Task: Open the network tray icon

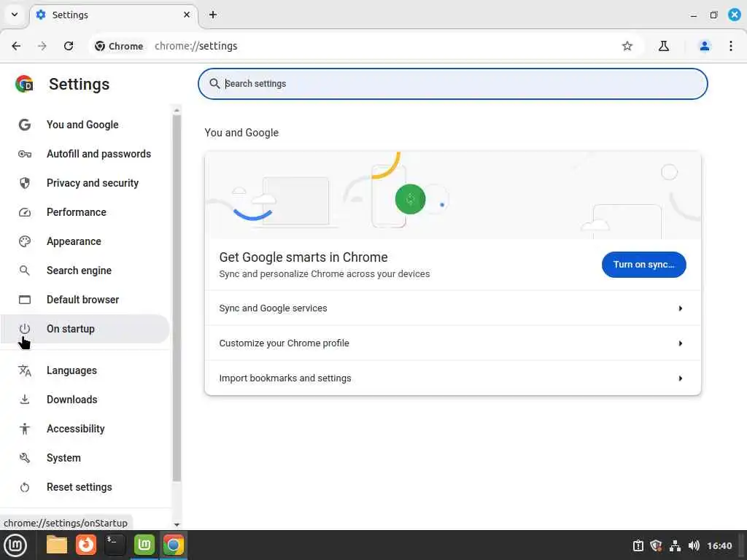Action: [675, 545]
